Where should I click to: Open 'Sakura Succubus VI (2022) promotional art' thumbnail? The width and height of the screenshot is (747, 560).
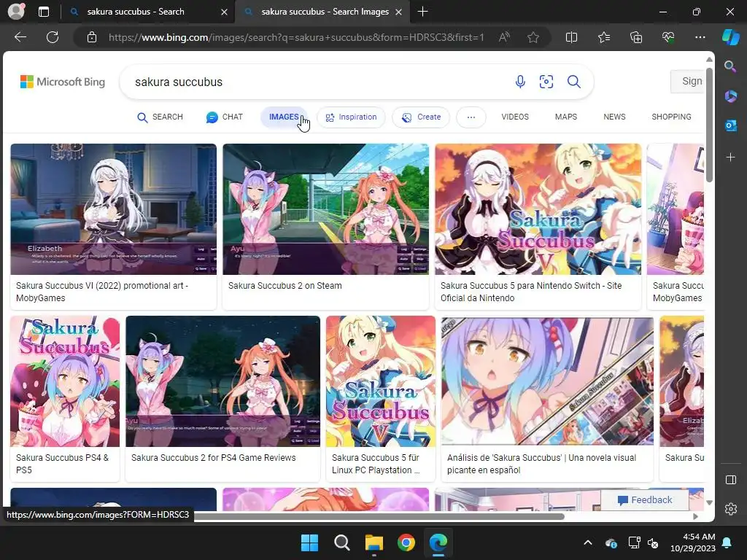pos(113,209)
